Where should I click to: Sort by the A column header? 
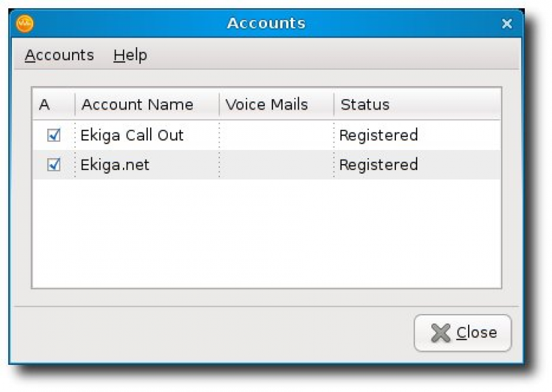pos(44,104)
